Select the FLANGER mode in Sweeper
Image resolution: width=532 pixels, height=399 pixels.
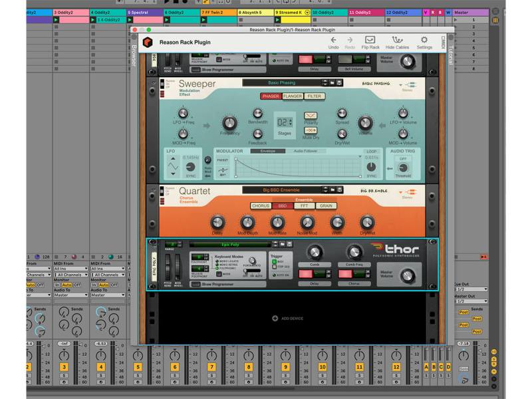(293, 96)
